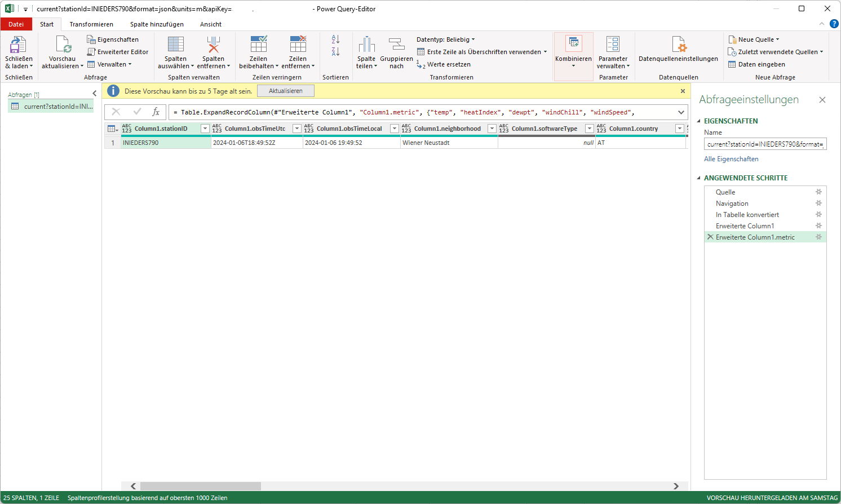Screen dimensions: 841x504
Task: Click the Kombinieren icon
Action: [x=573, y=43]
